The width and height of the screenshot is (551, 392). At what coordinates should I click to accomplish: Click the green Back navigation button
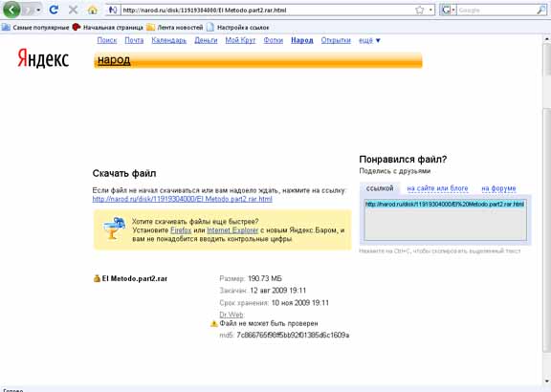click(x=11, y=10)
